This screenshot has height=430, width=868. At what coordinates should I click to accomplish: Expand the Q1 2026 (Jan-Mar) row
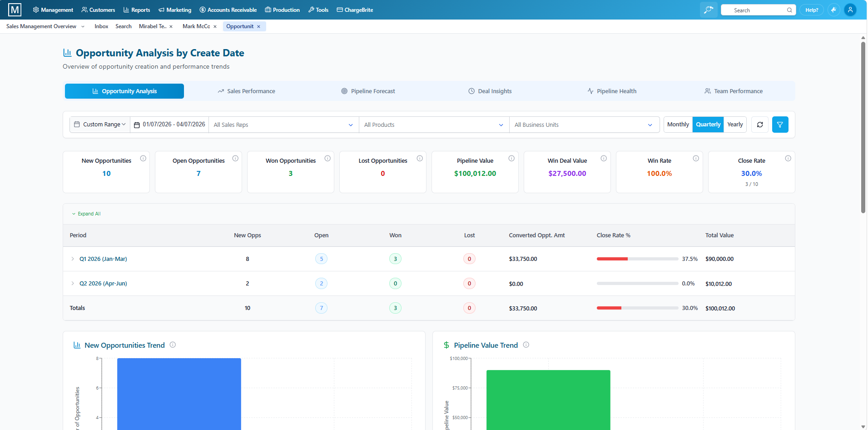[73, 259]
